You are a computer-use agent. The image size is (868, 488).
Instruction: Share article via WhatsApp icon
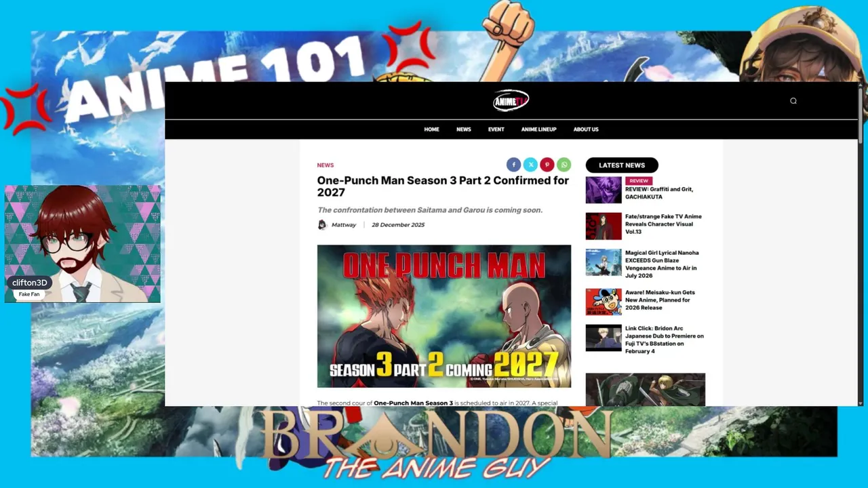[564, 165]
